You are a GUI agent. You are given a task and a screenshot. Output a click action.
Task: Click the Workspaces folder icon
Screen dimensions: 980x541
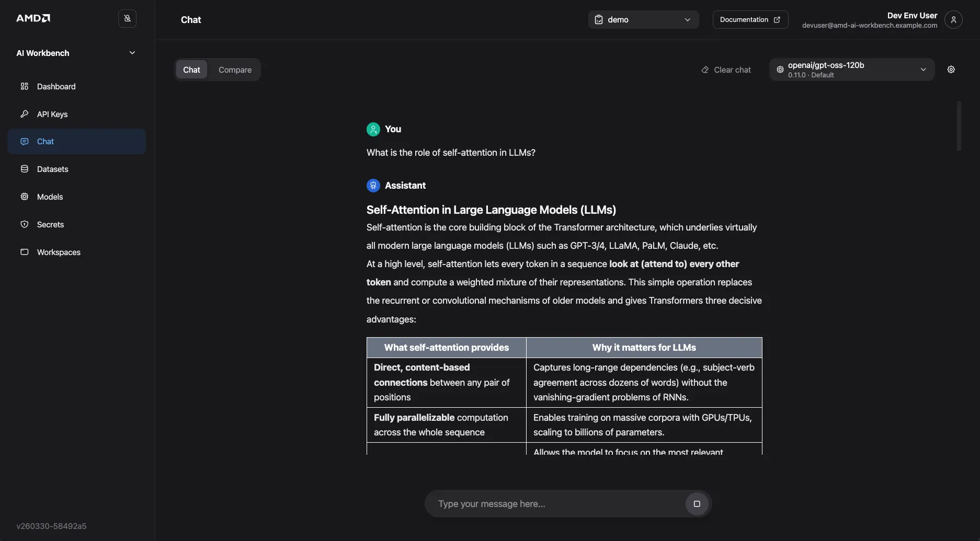(25, 252)
